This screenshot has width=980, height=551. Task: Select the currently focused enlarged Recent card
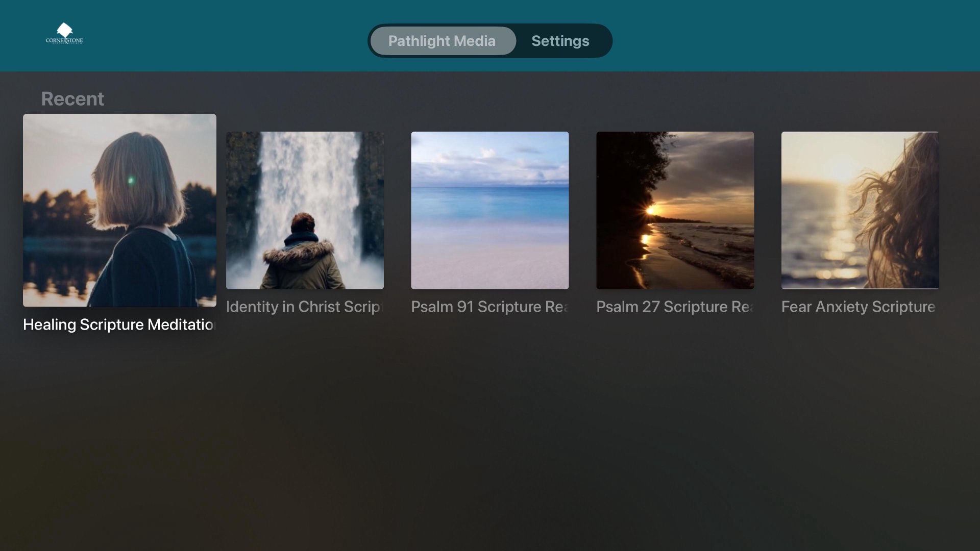pos(119,210)
